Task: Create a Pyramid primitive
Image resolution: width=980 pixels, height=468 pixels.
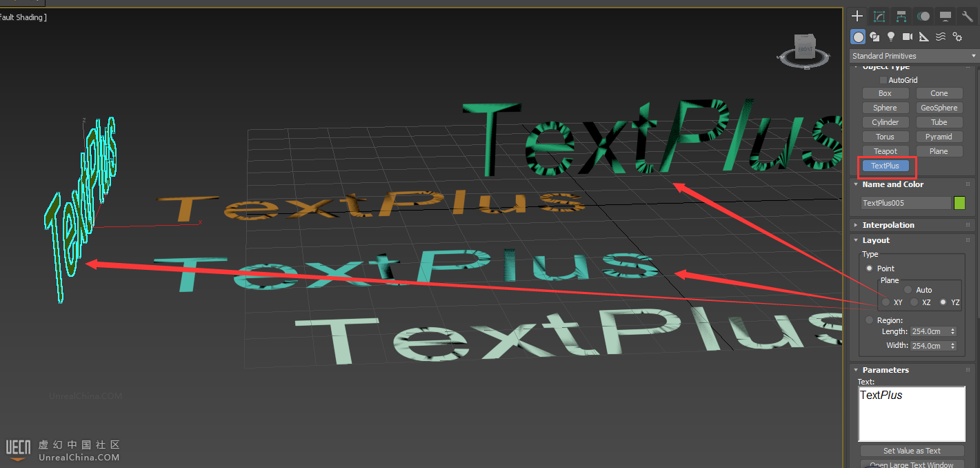Action: point(939,137)
